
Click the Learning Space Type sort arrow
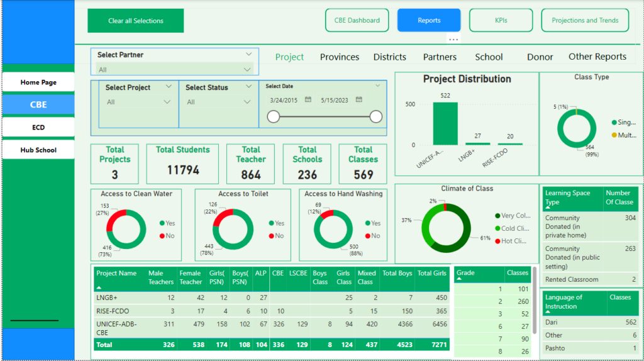pyautogui.click(x=548, y=206)
